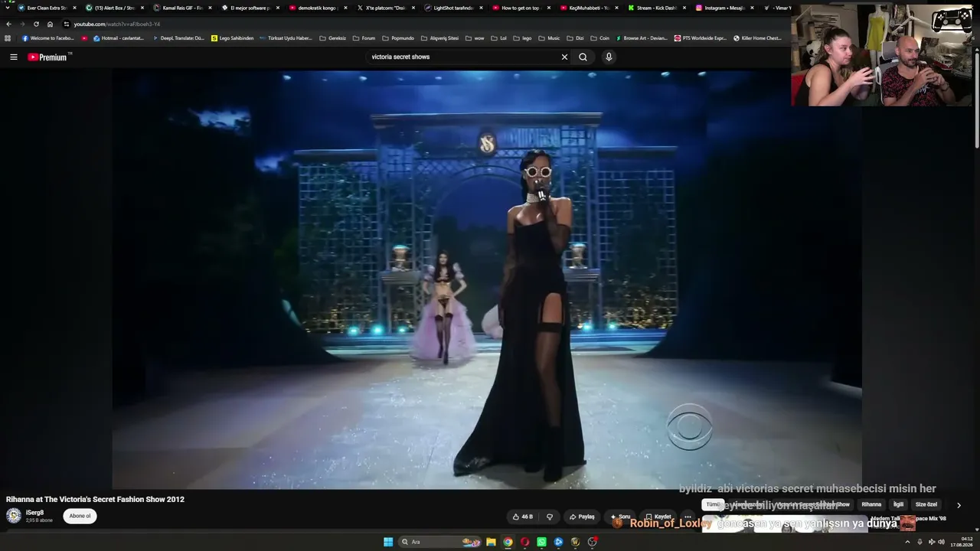Viewport: 980px width, 551px height.
Task: Reload the page
Action: click(x=36, y=24)
